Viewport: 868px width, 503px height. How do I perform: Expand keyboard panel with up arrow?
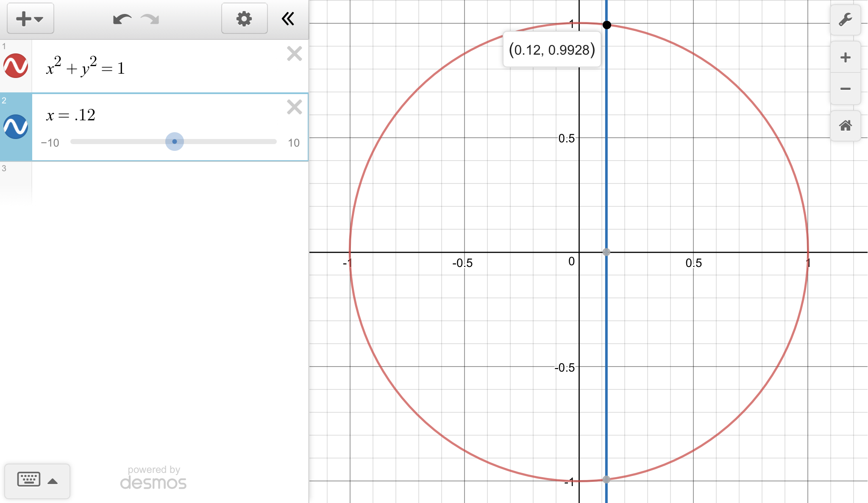point(53,481)
